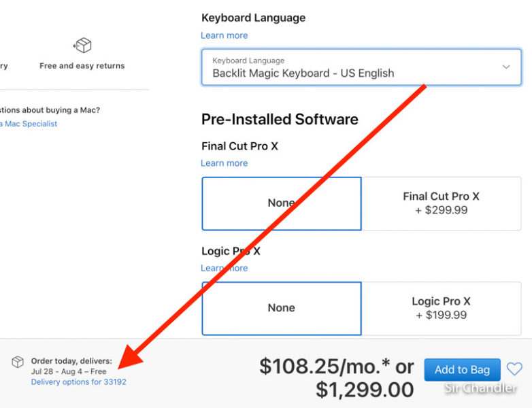Screen dimensions: 532x408
Task: Click Learn more under Final Cut Pro X
Action: (224, 163)
